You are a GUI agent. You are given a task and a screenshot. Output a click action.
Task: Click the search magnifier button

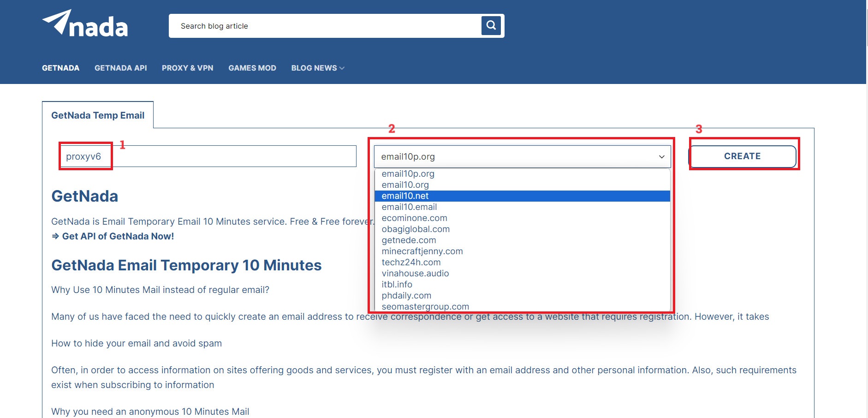(491, 25)
